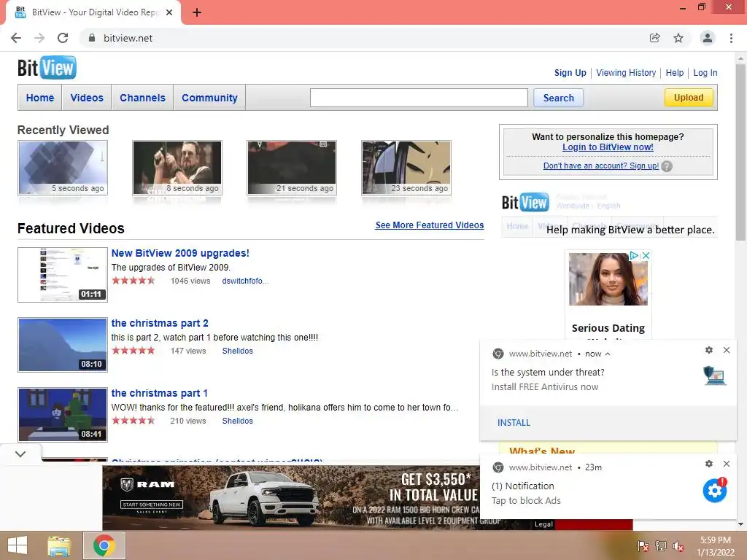Screen dimensions: 747x560
Task: Dismiss the block Ads notification with X
Action: click(727, 464)
